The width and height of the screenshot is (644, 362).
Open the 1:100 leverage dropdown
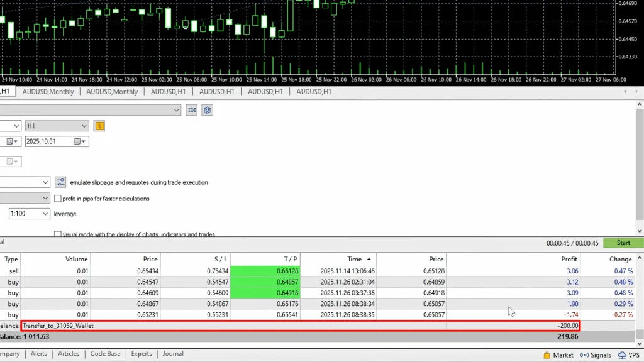tap(45, 214)
